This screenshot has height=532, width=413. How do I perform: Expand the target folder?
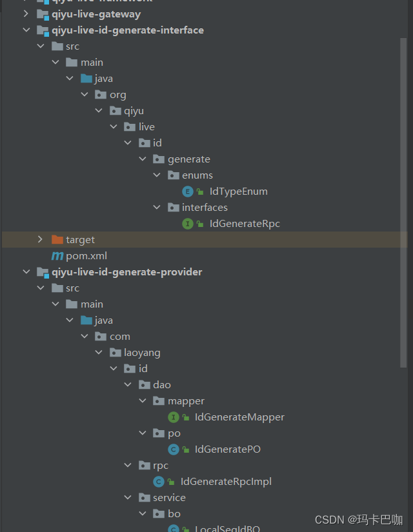pos(40,239)
